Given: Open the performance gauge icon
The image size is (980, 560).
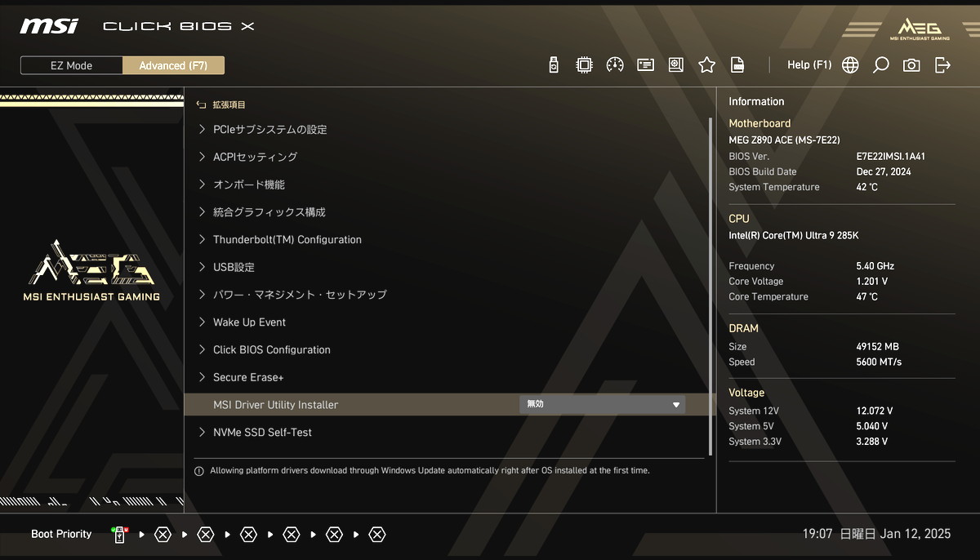Looking at the screenshot, I should tap(615, 65).
